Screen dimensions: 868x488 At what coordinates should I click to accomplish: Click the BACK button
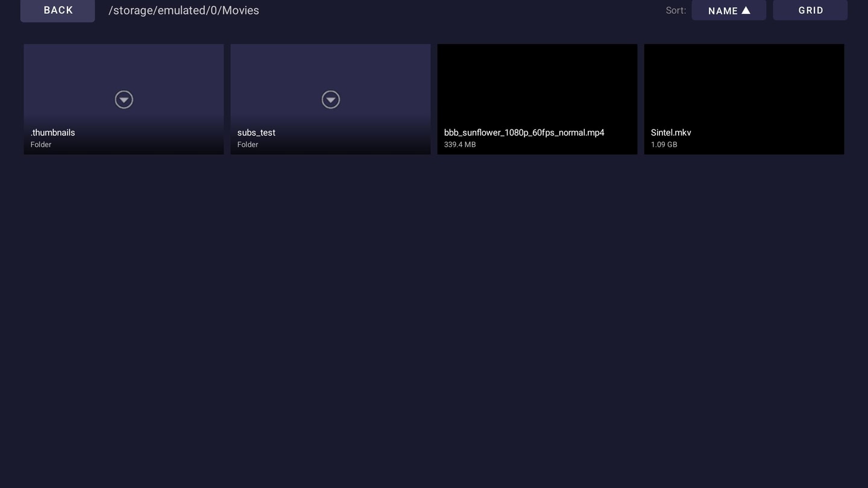(58, 10)
